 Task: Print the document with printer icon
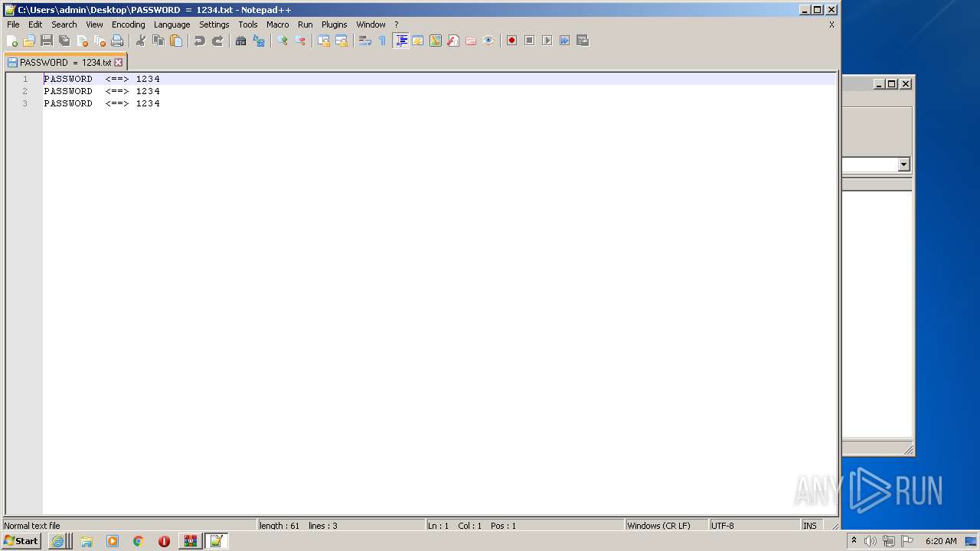click(117, 41)
